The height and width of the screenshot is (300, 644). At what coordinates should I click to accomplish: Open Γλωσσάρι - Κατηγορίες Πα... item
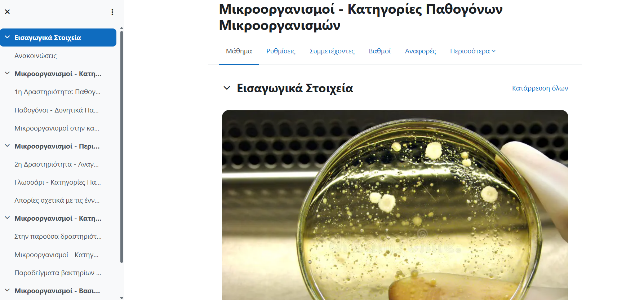tap(58, 182)
